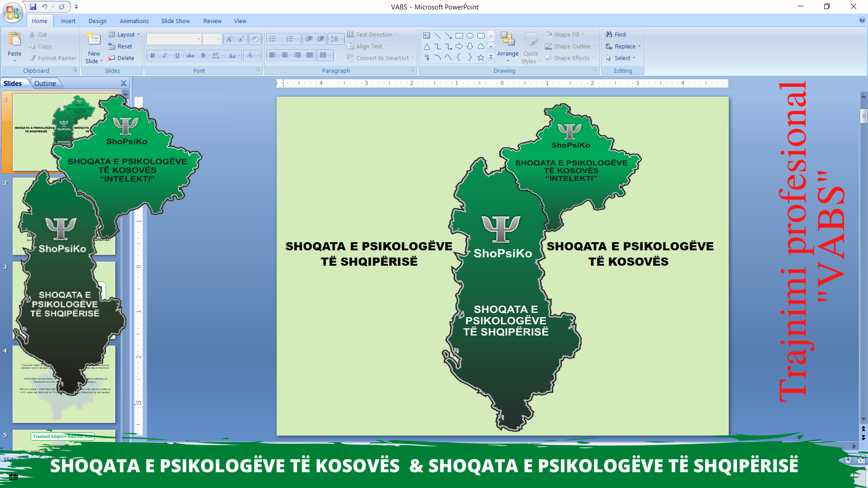Open the View ribbon tab
868x488 pixels.
click(x=240, y=21)
